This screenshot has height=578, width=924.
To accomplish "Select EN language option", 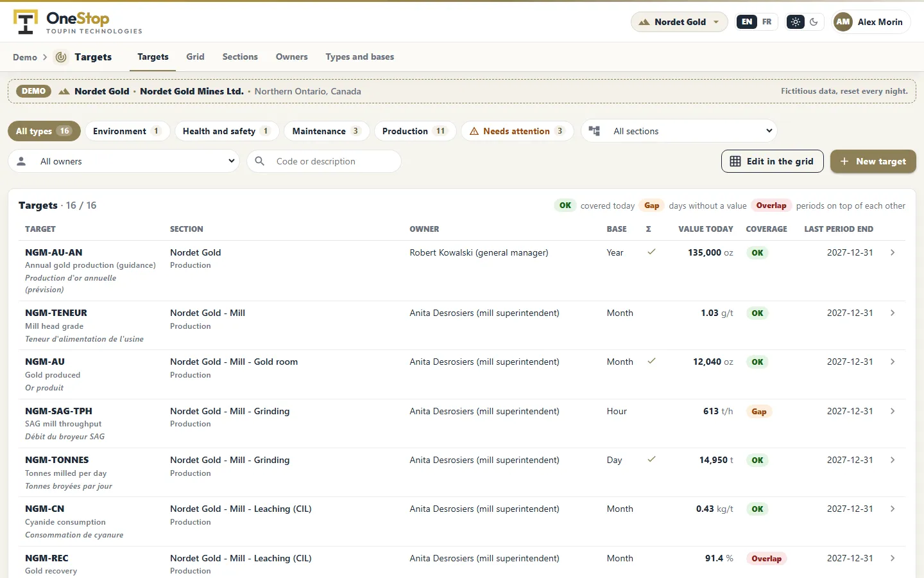I will 747,22.
